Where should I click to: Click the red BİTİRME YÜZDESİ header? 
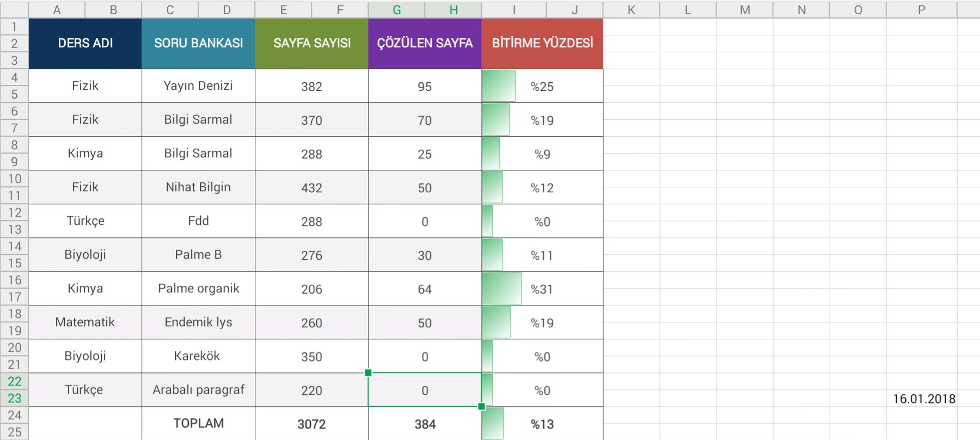[x=542, y=44]
